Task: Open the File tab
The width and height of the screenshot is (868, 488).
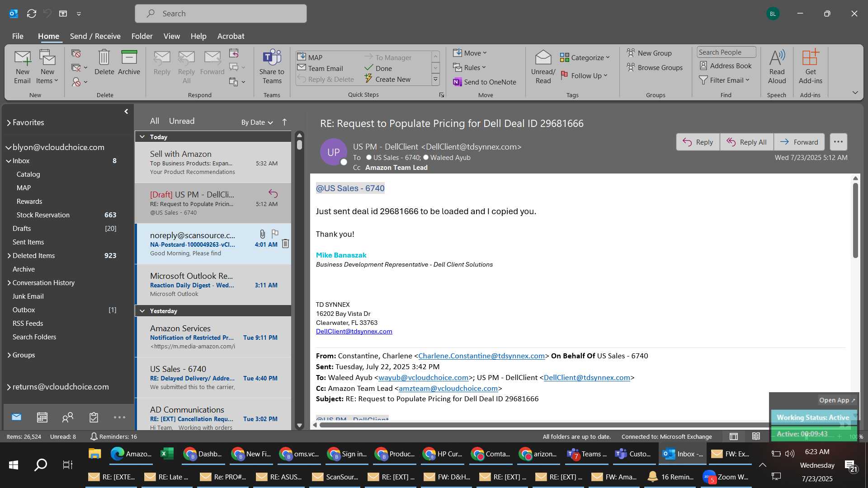Action: [x=18, y=36]
